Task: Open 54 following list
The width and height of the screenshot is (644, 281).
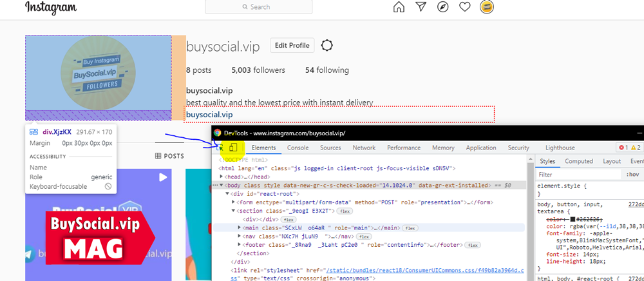Action: tap(327, 70)
